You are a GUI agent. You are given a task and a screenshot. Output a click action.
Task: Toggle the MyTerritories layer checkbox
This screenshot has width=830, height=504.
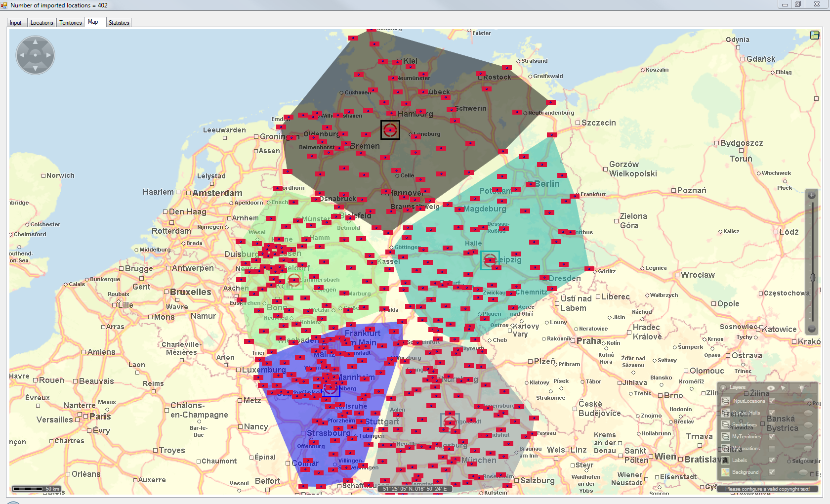pos(772,436)
